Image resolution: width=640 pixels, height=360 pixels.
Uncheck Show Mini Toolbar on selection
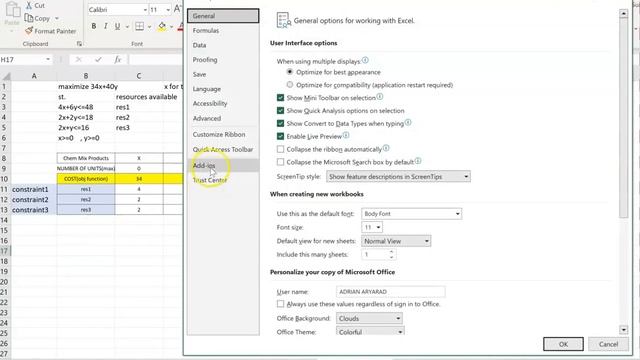(x=280, y=98)
